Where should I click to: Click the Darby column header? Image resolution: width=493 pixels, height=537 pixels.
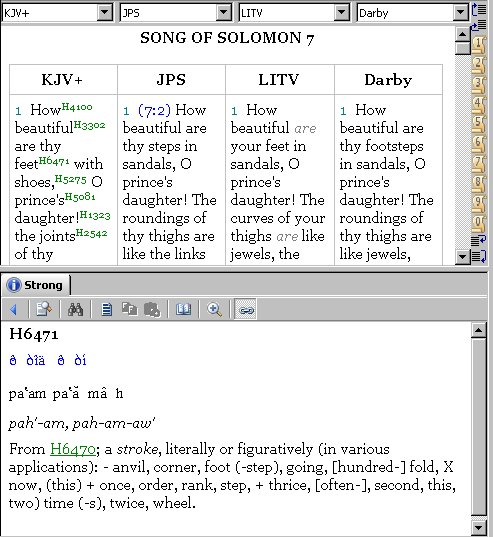388,80
